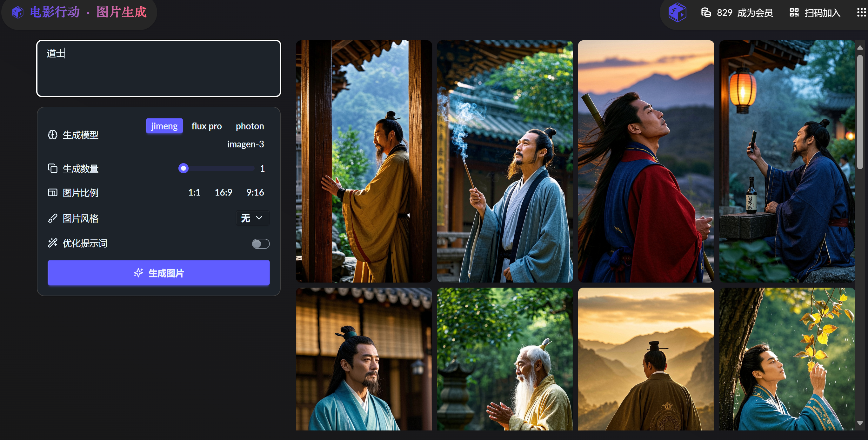Screen dimensions: 868x440
Task: Click the brain icon beside 生成模型
Action: pos(53,135)
